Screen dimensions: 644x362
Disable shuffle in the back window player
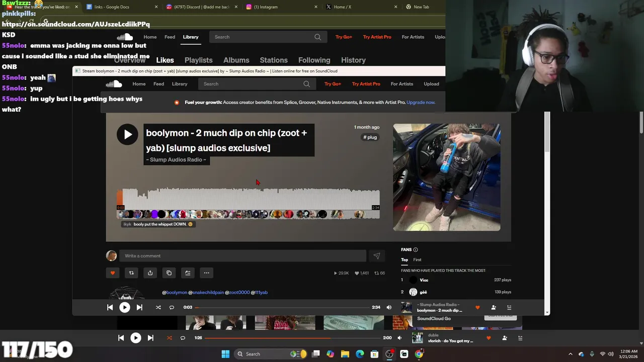pyautogui.click(x=169, y=338)
